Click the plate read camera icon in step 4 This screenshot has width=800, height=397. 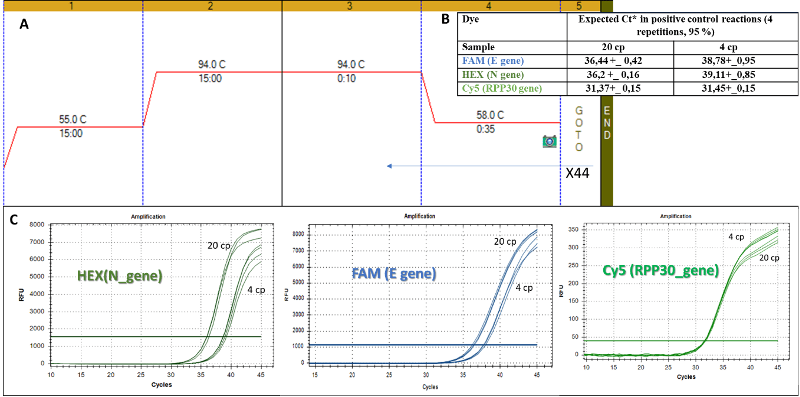coord(549,141)
